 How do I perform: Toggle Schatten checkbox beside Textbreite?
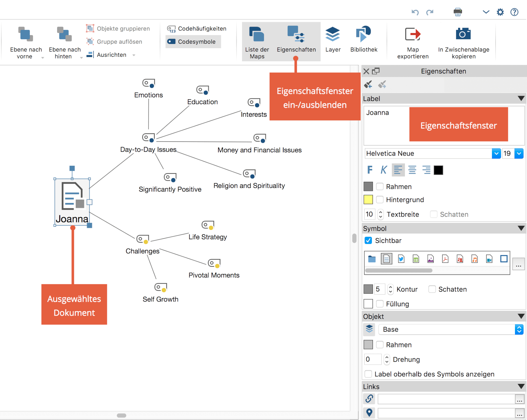tap(433, 214)
